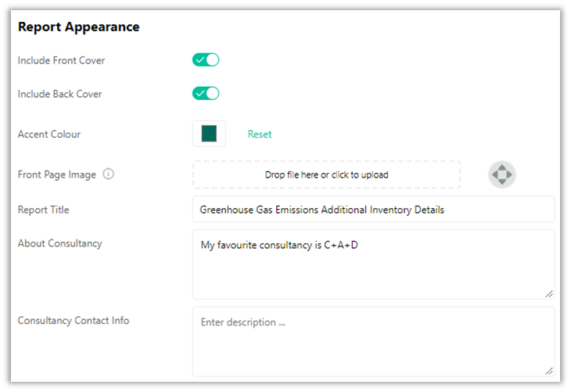Click the Consultancy Contact Info resize handle
This screenshot has width=571, height=392.
click(549, 371)
